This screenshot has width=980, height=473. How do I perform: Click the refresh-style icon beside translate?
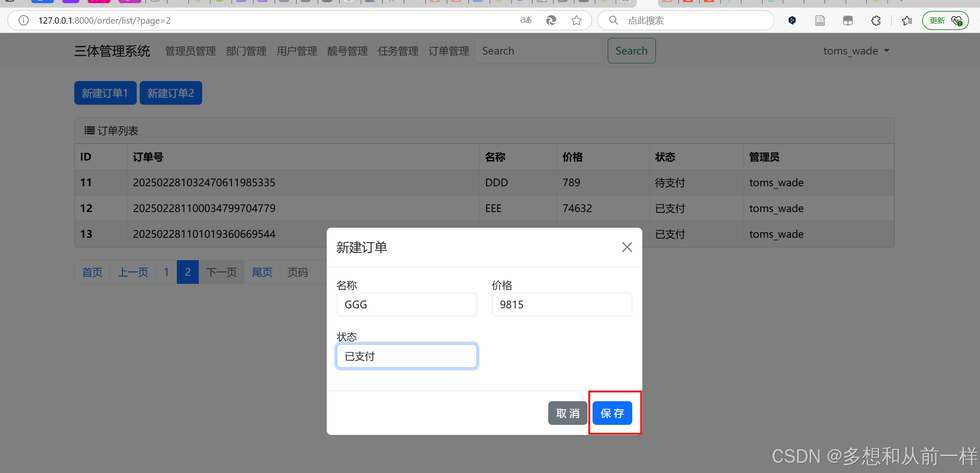pyautogui.click(x=551, y=20)
